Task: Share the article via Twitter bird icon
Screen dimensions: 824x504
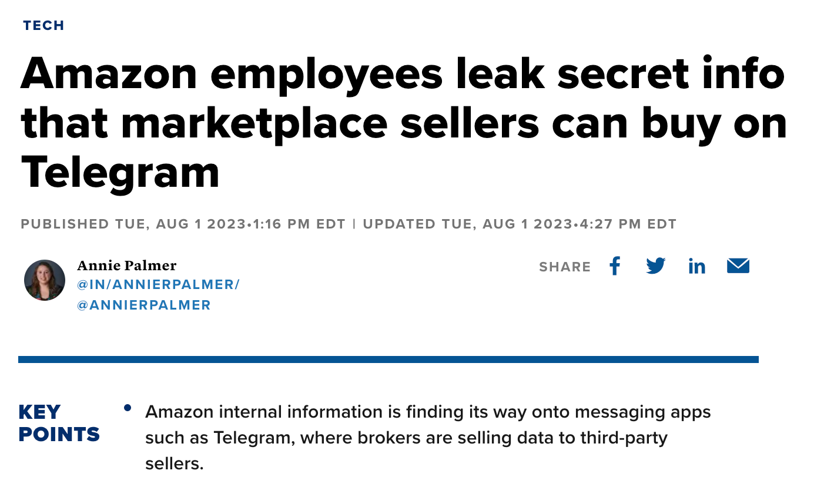Action: click(x=655, y=266)
